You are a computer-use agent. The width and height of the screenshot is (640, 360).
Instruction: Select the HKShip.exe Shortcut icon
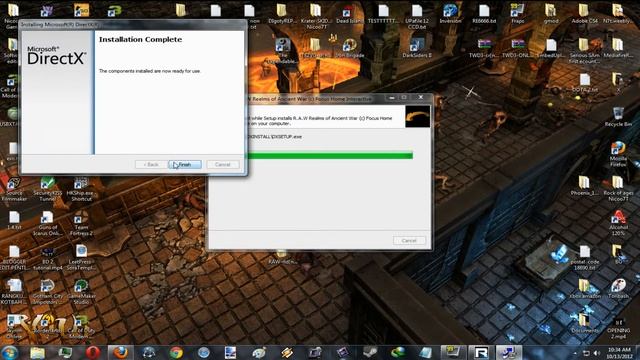81,189
